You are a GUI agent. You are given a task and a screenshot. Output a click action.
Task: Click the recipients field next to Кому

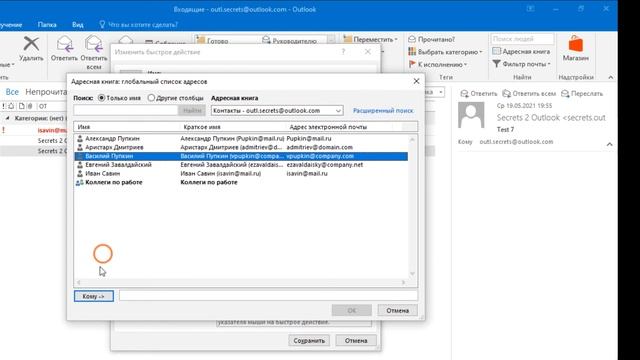point(268,296)
